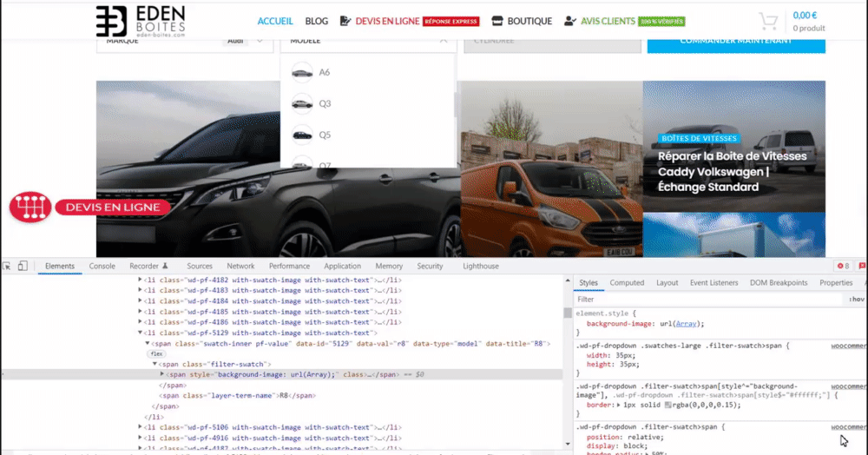
Task: Activate the DevTools inspect element picker
Action: click(x=7, y=267)
